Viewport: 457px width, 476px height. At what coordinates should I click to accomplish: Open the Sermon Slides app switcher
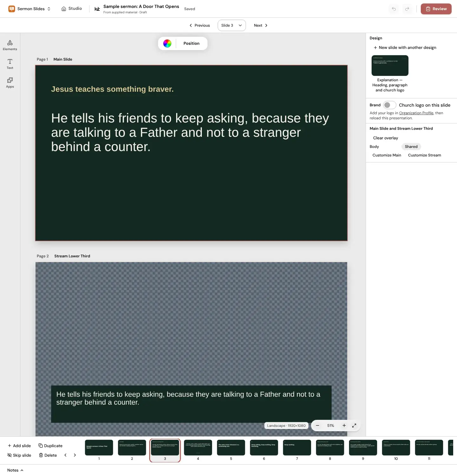[x=30, y=9]
